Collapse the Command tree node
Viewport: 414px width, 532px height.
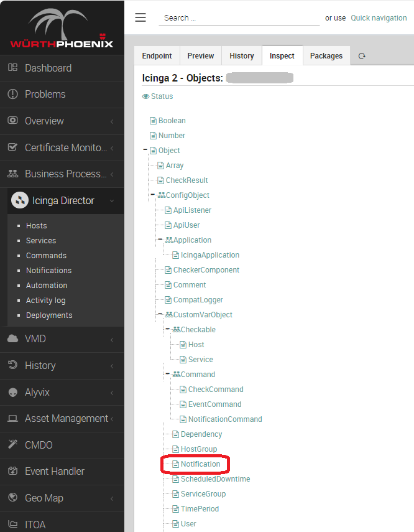coord(167,373)
